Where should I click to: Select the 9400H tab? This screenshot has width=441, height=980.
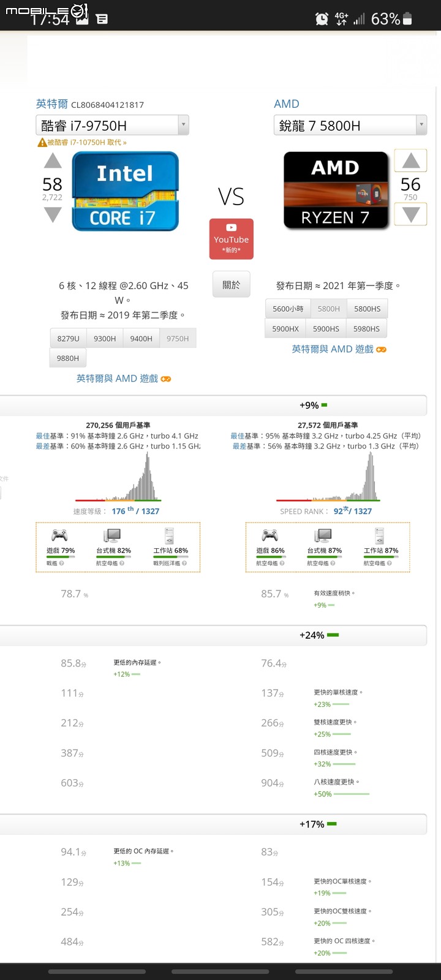point(141,338)
